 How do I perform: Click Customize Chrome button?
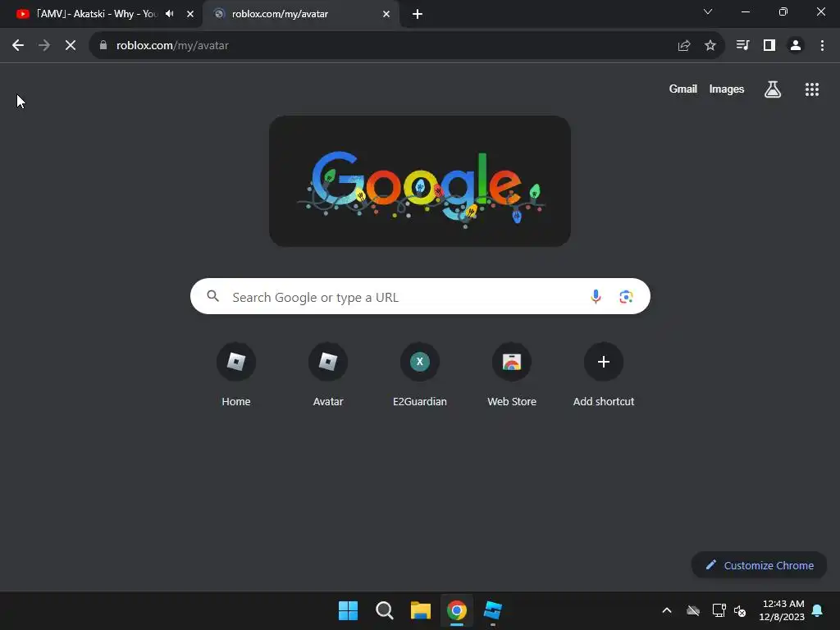tap(759, 565)
